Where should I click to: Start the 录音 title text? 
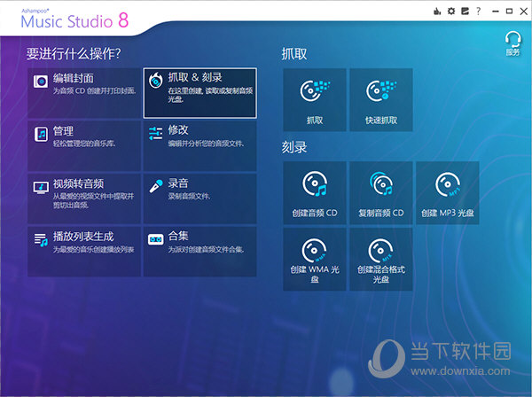(178, 183)
